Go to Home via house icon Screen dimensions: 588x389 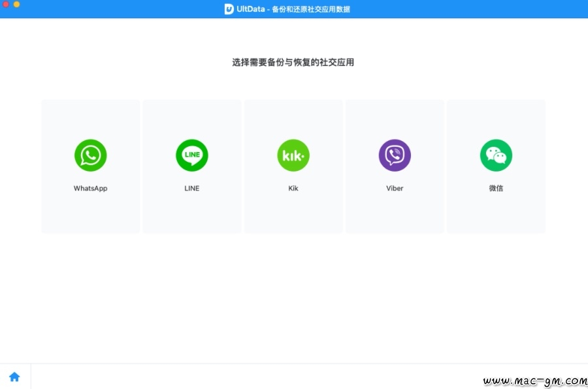click(14, 377)
